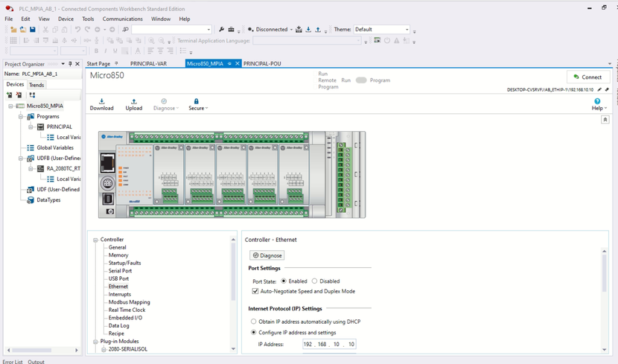Open the Secure dropdown menu
This screenshot has width=618, height=364.
[198, 104]
